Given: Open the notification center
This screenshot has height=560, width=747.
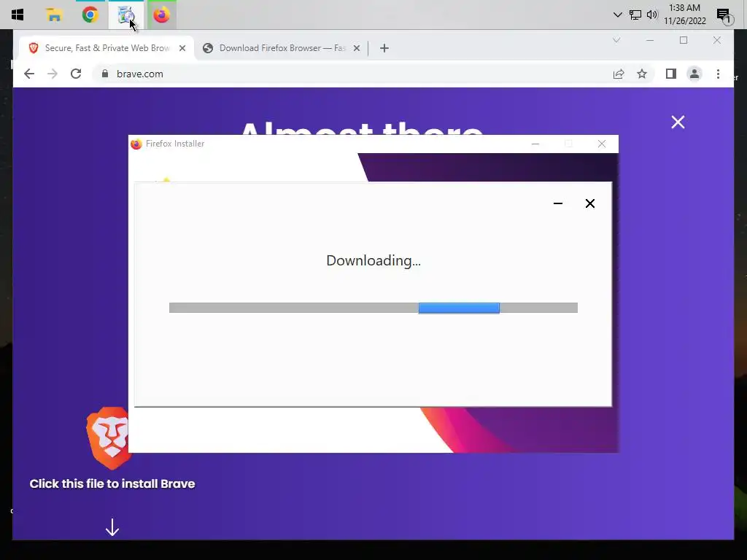Looking at the screenshot, I should (x=724, y=16).
